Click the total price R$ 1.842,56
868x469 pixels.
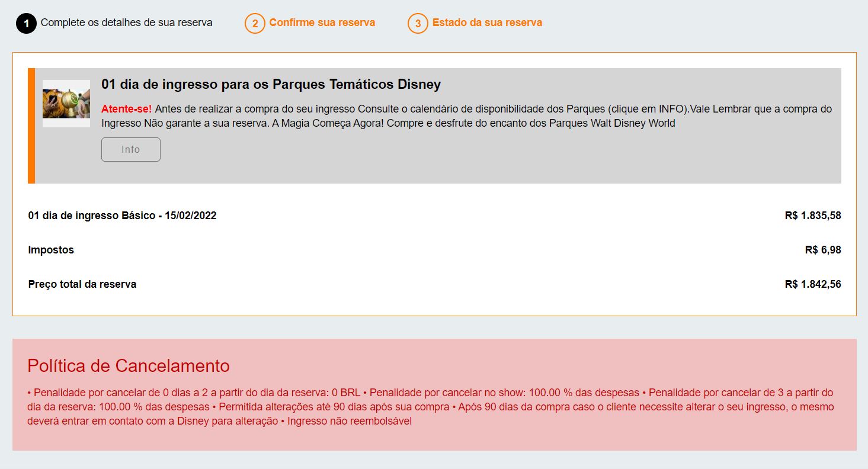pyautogui.click(x=812, y=284)
